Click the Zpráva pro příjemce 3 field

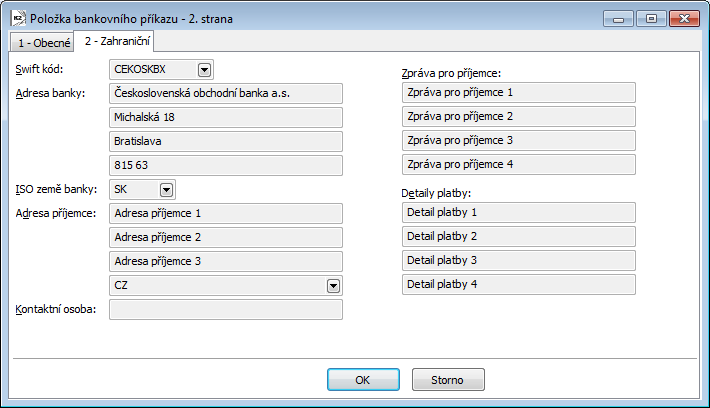click(x=519, y=140)
